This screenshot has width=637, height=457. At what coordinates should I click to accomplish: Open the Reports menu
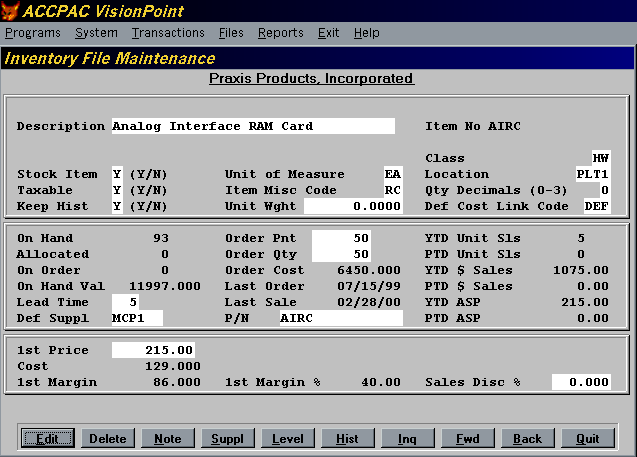[x=281, y=33]
